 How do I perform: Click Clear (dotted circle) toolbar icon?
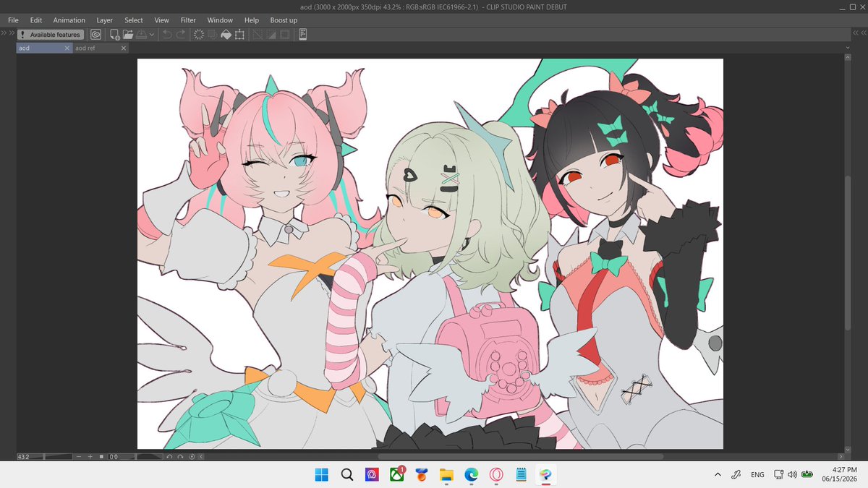(x=198, y=35)
